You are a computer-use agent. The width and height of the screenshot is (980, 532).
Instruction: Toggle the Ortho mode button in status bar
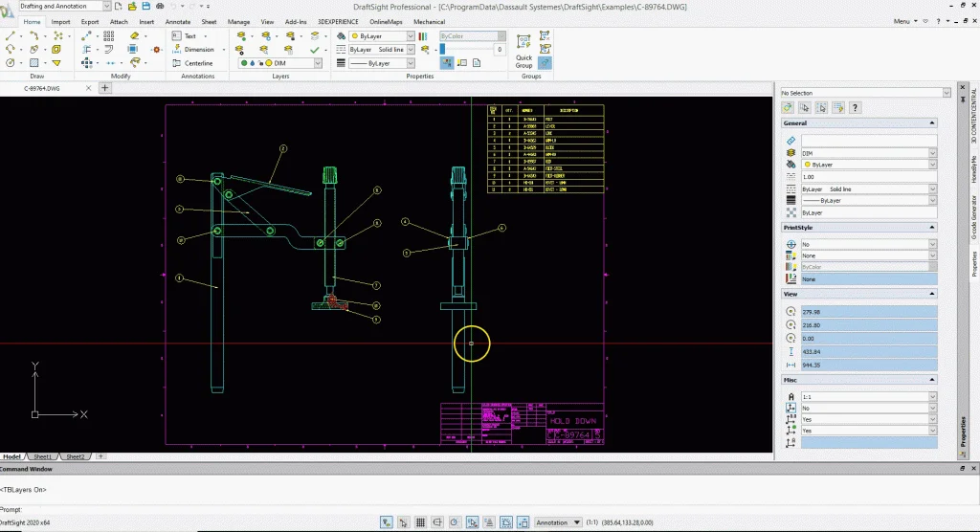[436, 522]
